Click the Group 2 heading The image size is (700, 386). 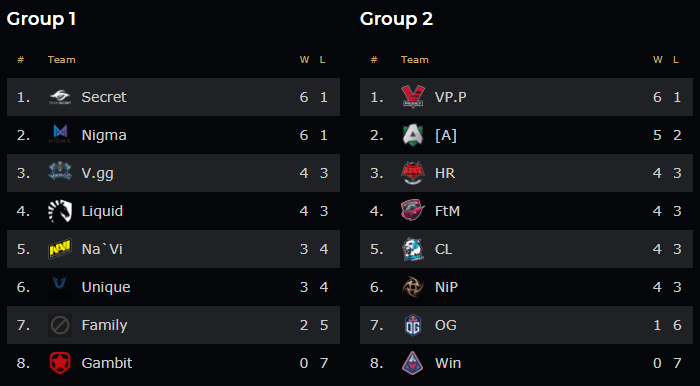[396, 19]
